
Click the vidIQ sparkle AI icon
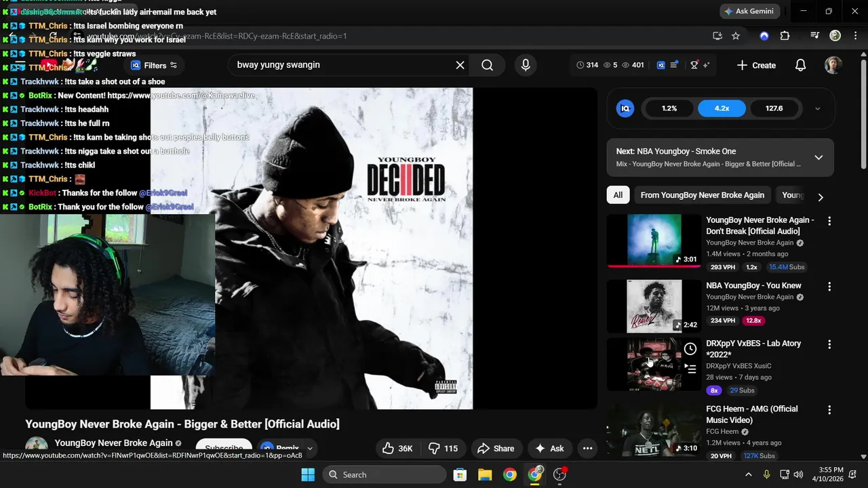[706, 65]
